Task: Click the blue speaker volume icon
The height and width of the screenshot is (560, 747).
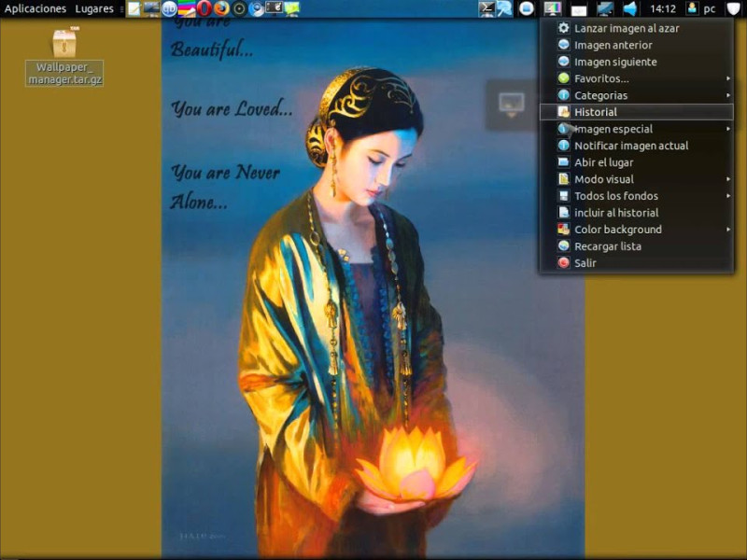Action: click(630, 8)
